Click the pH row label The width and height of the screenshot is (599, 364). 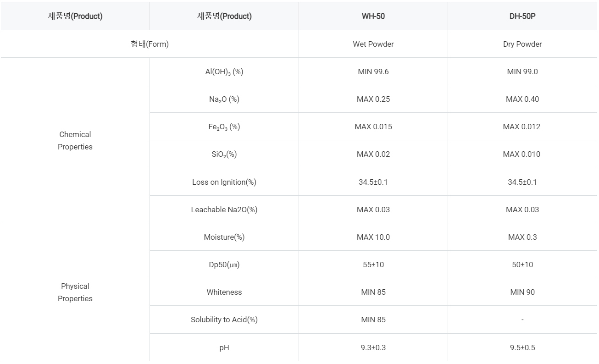224,347
